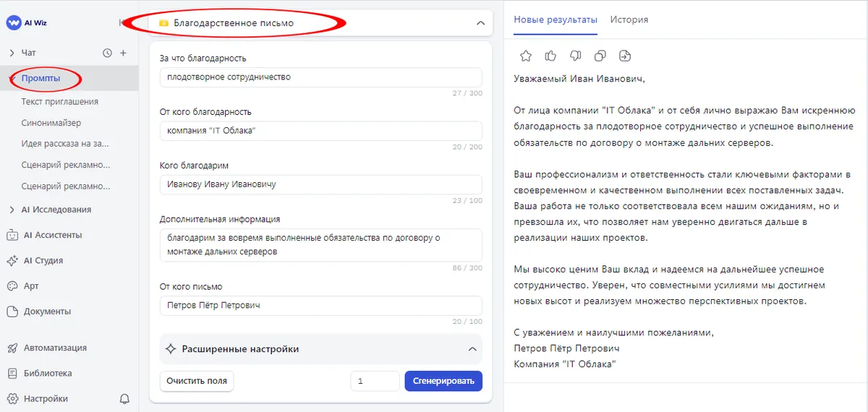Mark result as favorite star
The width and height of the screenshot is (868, 412).
tap(526, 56)
